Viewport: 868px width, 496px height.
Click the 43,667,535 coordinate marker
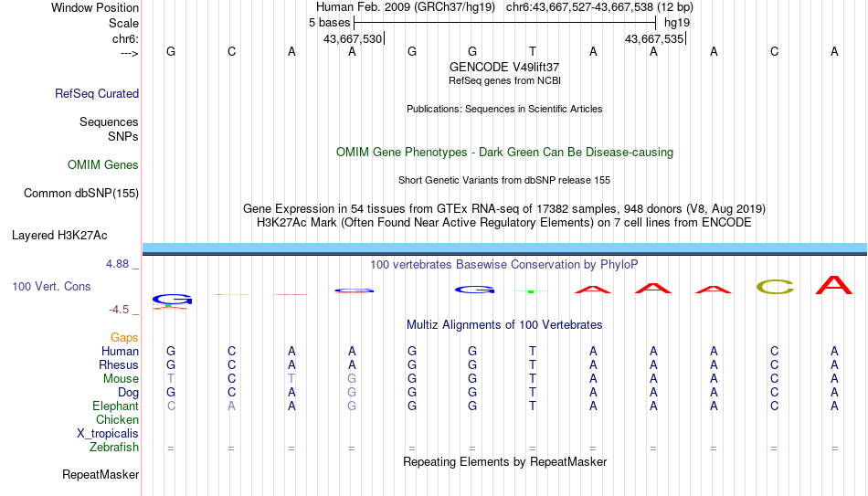(654, 38)
